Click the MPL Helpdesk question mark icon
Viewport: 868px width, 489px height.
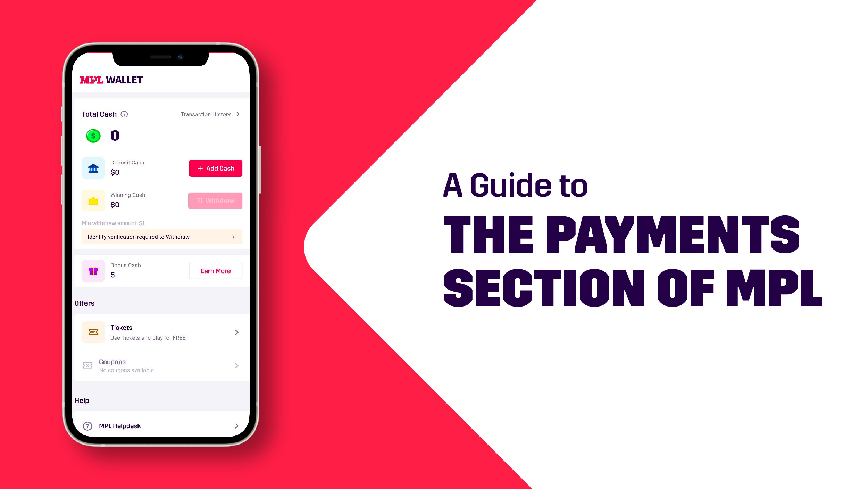pos(87,426)
